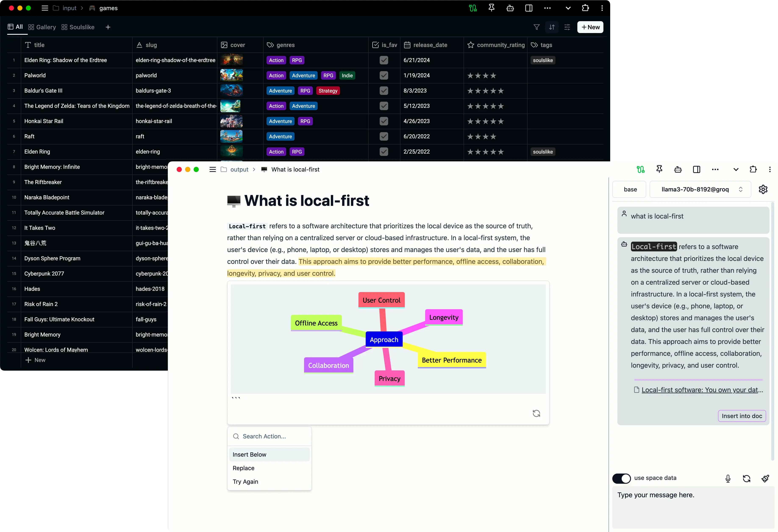Open the chat settings gear icon
Image resolution: width=778 pixels, height=532 pixels.
pyautogui.click(x=763, y=189)
